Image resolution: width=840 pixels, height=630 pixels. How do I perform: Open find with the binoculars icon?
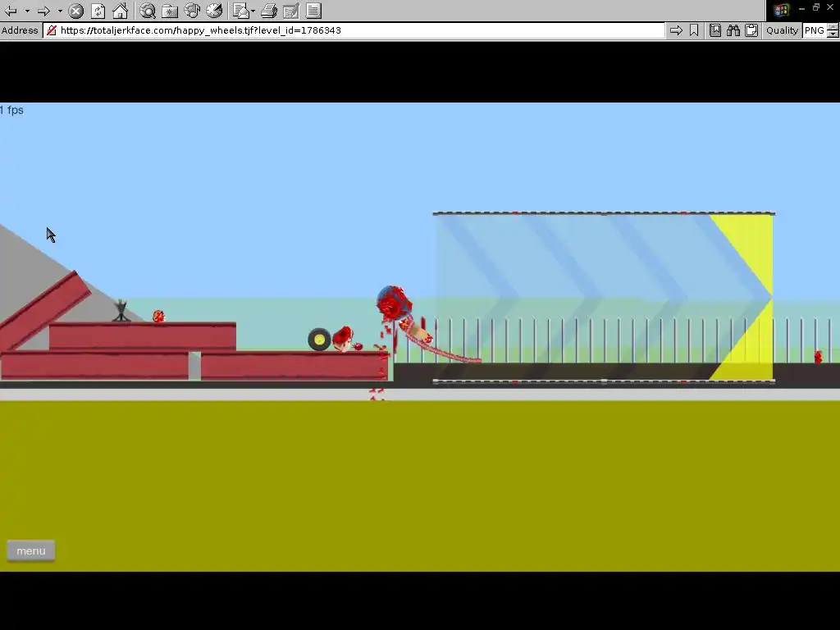tap(733, 30)
